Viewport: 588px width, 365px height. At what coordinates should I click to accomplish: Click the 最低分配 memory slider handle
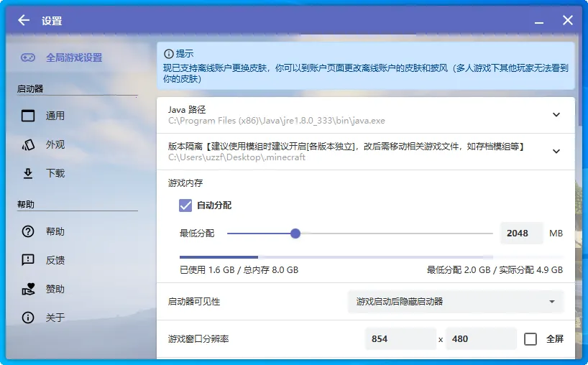[x=295, y=234]
